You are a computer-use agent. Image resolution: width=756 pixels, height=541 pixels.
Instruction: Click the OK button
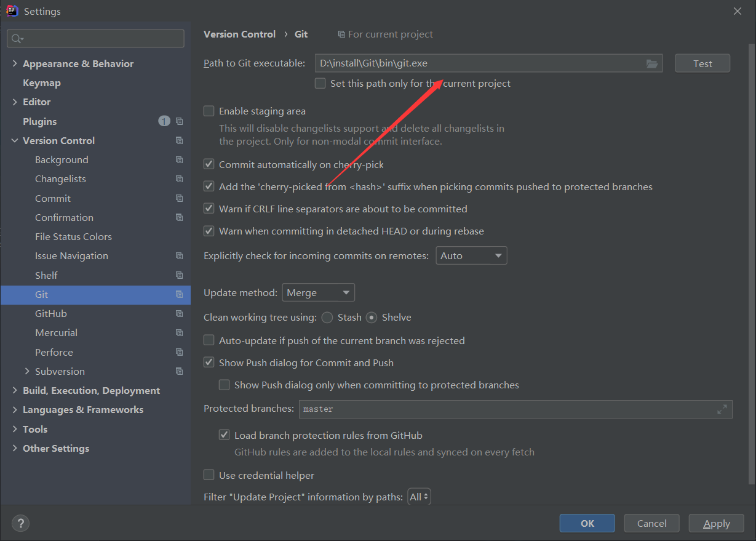(587, 523)
